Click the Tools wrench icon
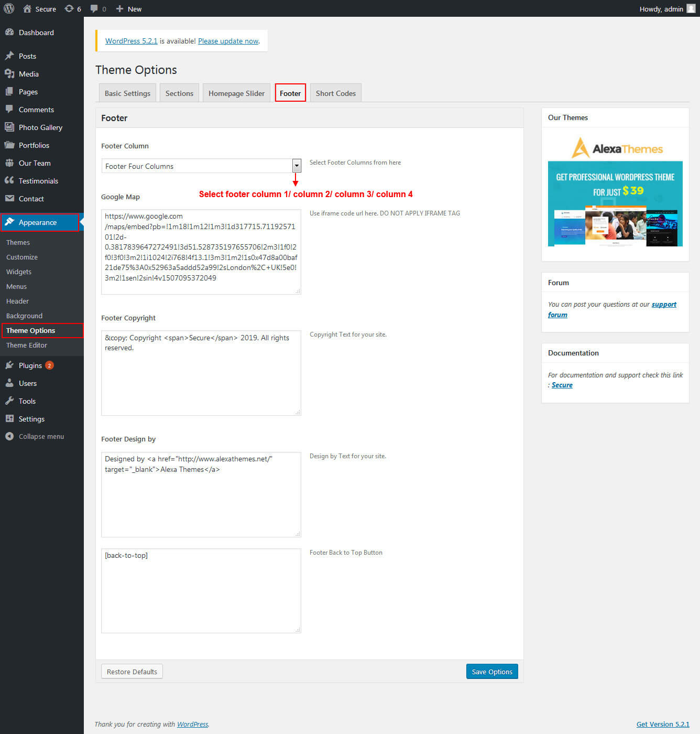700x734 pixels. (x=9, y=401)
